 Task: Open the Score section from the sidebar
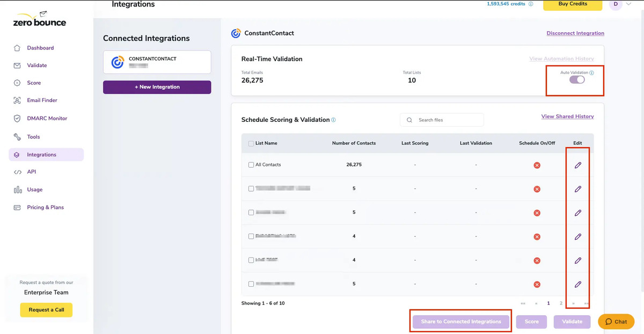(x=17, y=83)
